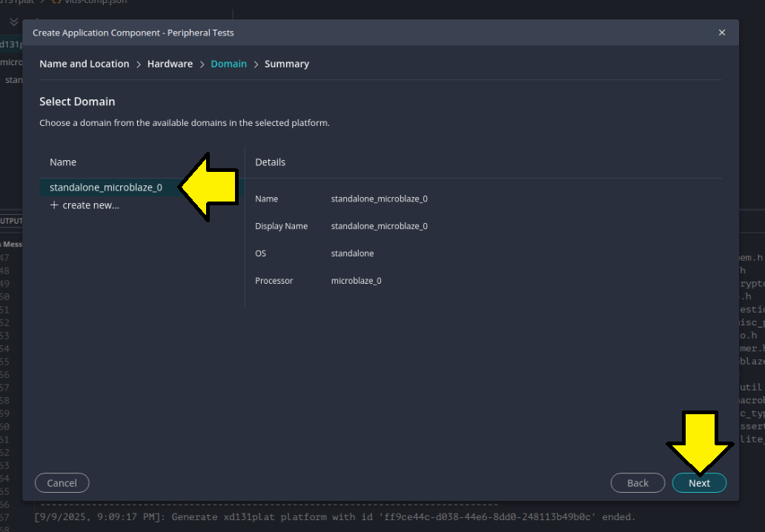Click the Display Name detail value
Viewport: 765px width, 532px height.
click(379, 226)
